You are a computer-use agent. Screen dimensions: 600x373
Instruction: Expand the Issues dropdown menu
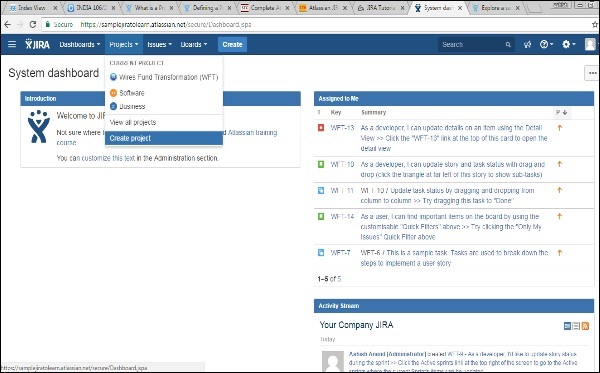pos(160,44)
